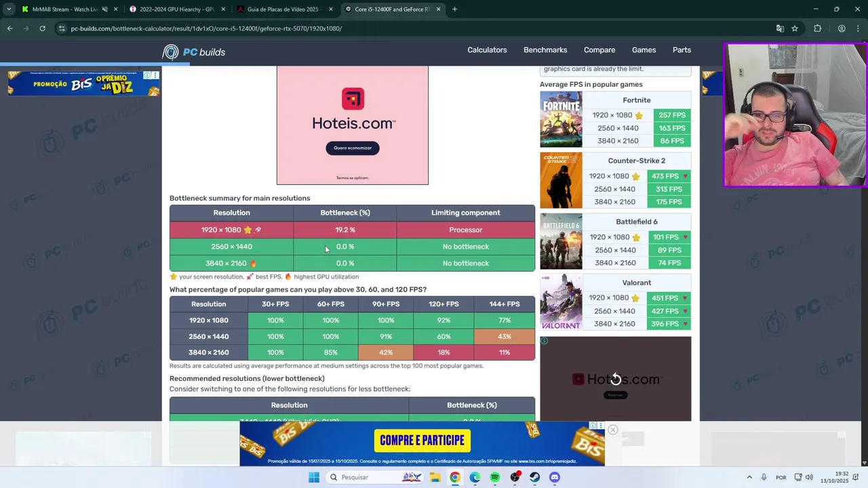Open Steam from the taskbar
Viewport: 868px width, 488px height.
(x=534, y=477)
